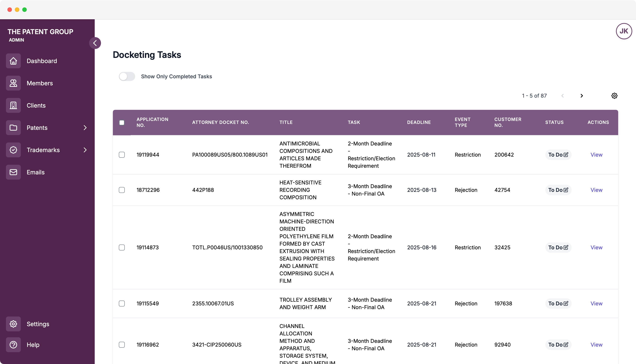This screenshot has width=636, height=364.
Task: Edit status of application 19114873
Action: coord(566,247)
